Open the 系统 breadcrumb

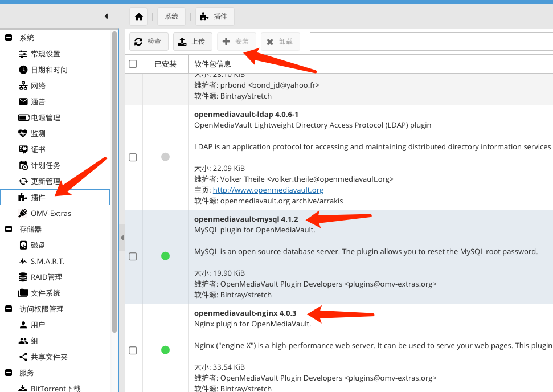pyautogui.click(x=171, y=17)
